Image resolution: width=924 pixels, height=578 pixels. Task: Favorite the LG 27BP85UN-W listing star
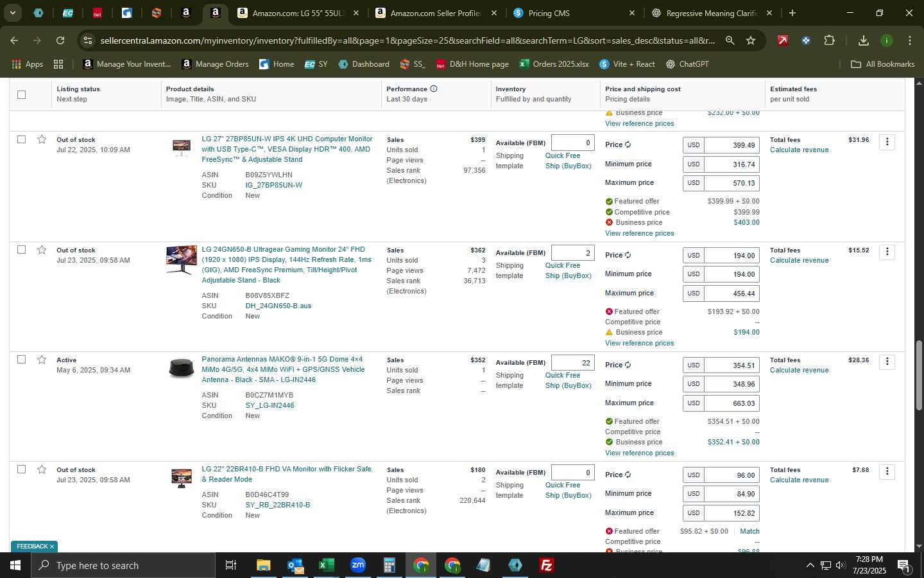click(42, 139)
